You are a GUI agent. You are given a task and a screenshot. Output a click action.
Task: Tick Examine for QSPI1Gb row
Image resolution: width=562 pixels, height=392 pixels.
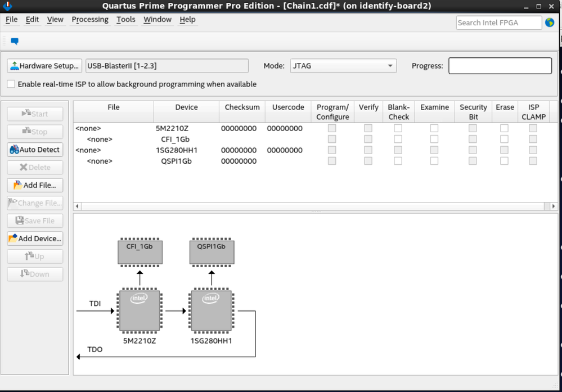coord(434,161)
